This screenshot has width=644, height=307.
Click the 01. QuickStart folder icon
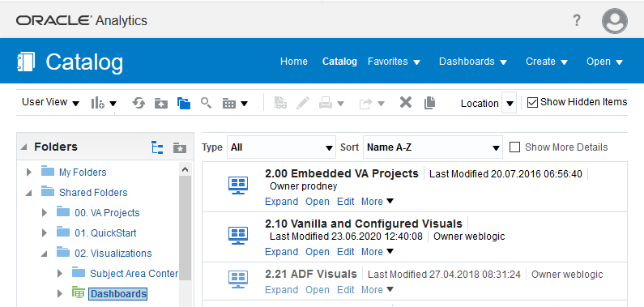point(63,232)
